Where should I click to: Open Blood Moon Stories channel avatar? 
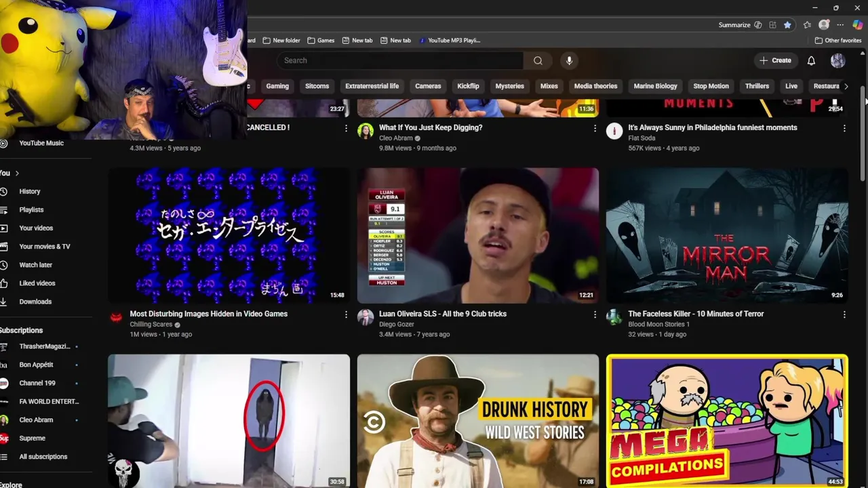614,317
